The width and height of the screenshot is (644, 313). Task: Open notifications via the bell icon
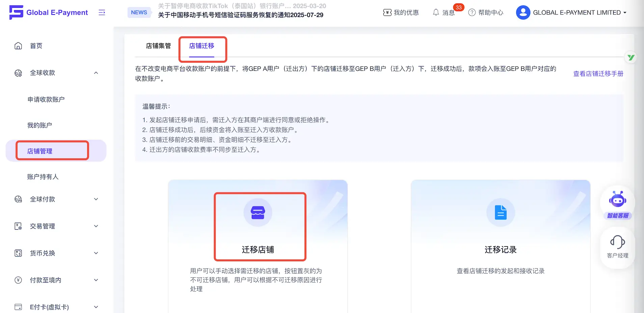pyautogui.click(x=436, y=12)
